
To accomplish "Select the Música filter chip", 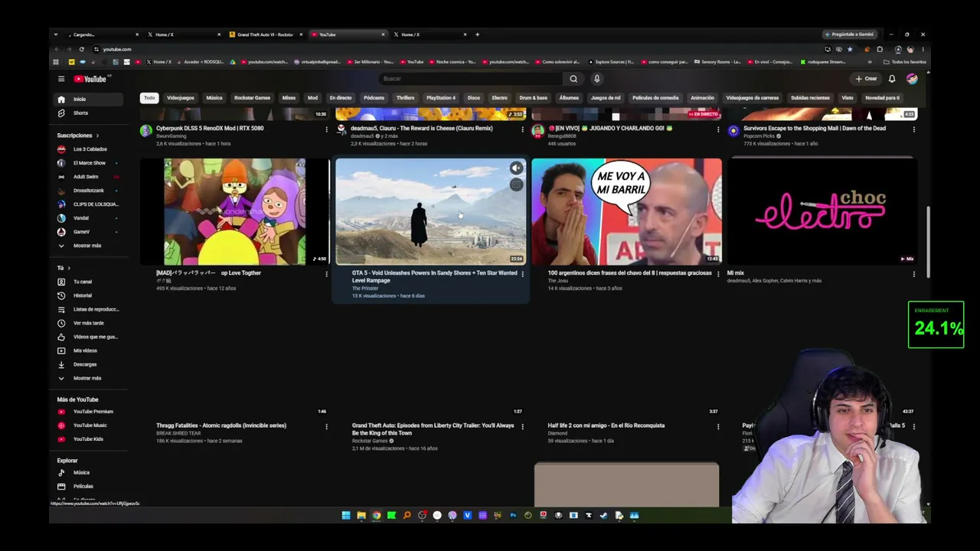I will tap(214, 98).
